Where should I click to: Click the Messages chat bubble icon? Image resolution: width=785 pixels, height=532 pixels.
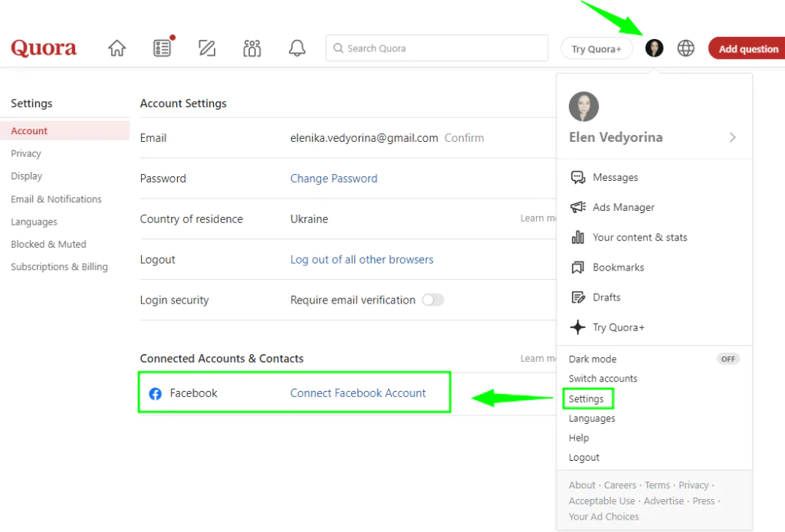coord(578,177)
